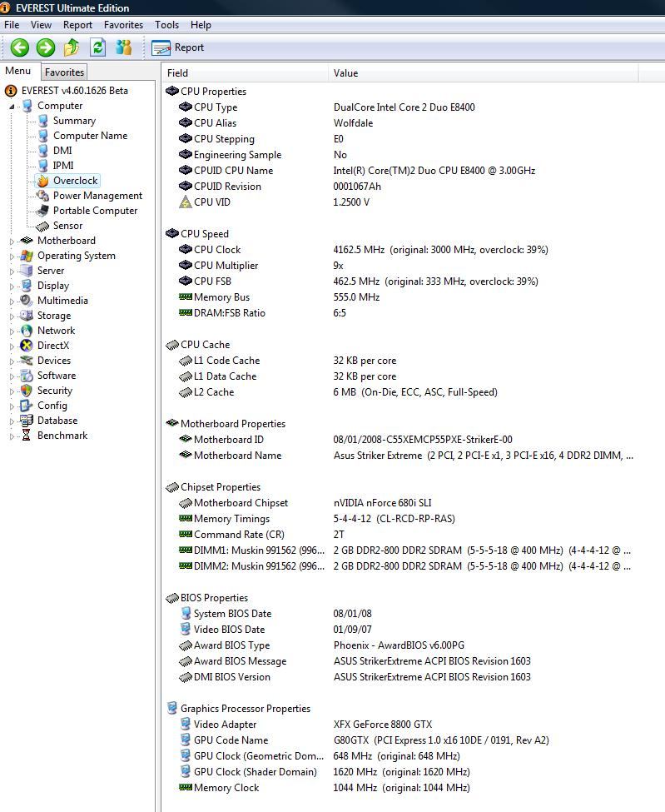
Task: Click the Refresh toolbar icon
Action: (98, 47)
